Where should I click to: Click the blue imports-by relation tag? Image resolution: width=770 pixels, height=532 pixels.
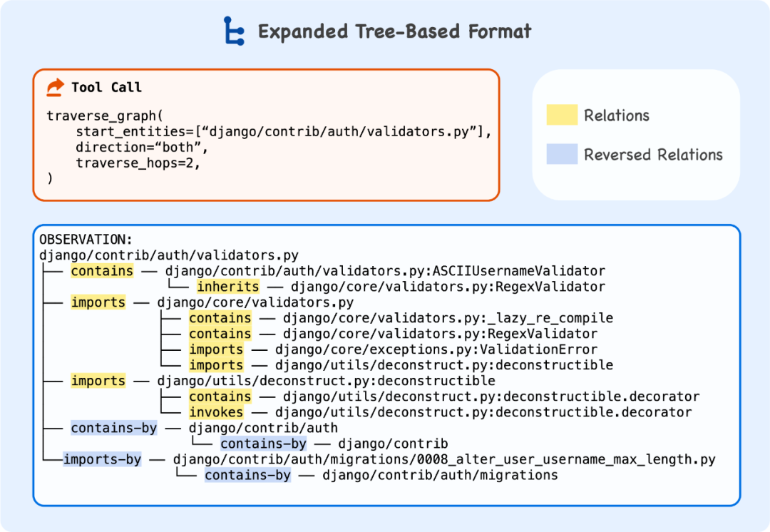coord(102,459)
